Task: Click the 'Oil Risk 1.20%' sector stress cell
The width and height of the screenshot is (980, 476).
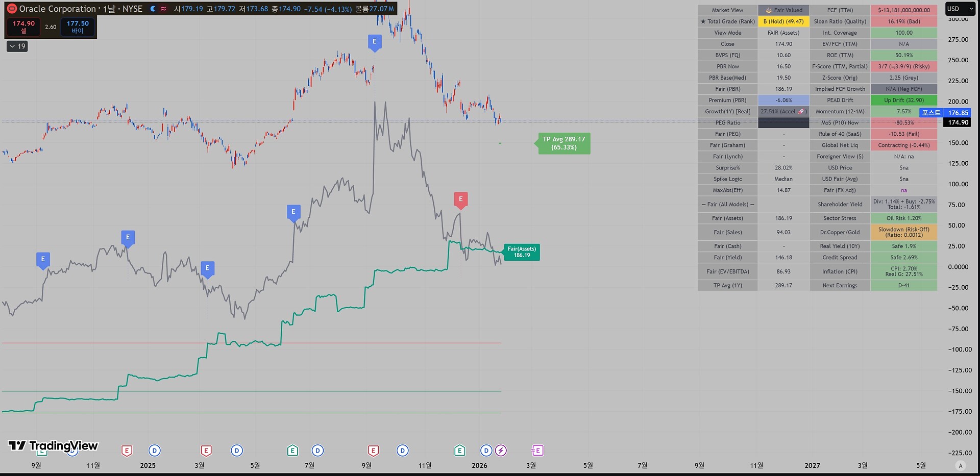Action: click(x=904, y=218)
